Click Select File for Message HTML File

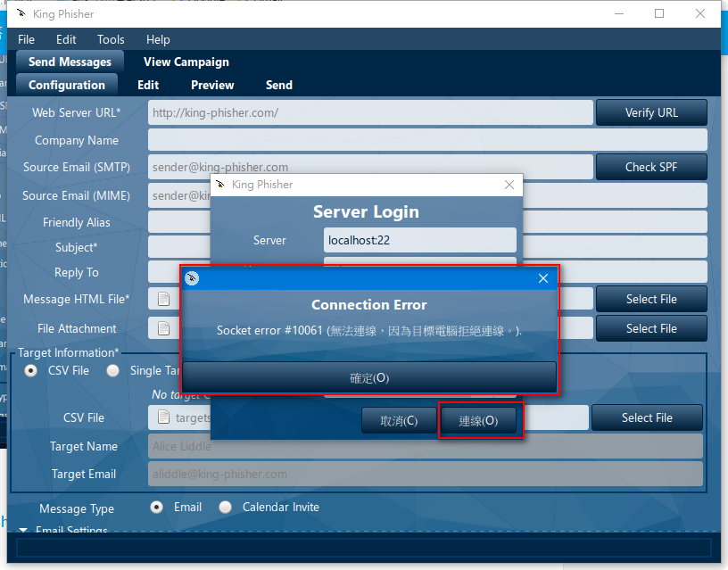[651, 299]
